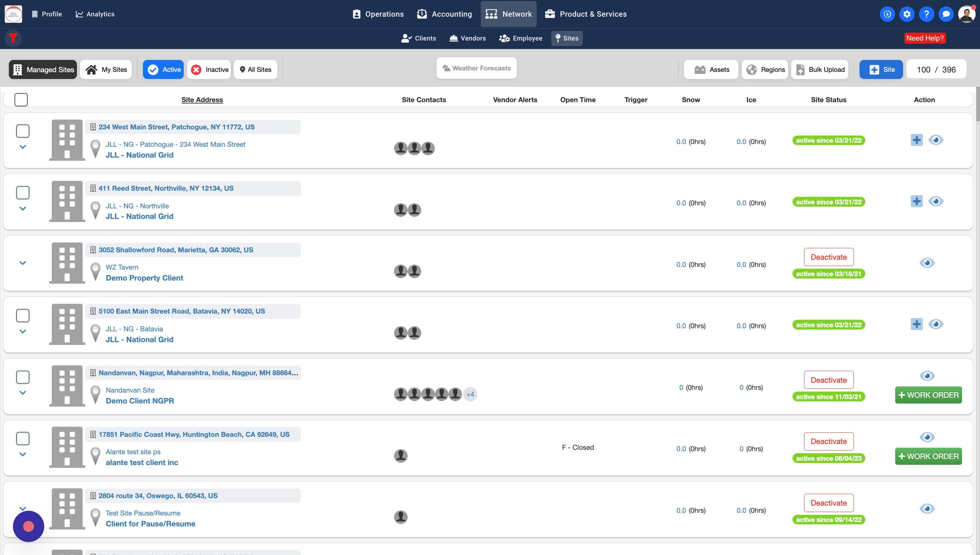The width and height of the screenshot is (980, 555).
Task: Create work order for Alante test site
Action: coord(928,456)
